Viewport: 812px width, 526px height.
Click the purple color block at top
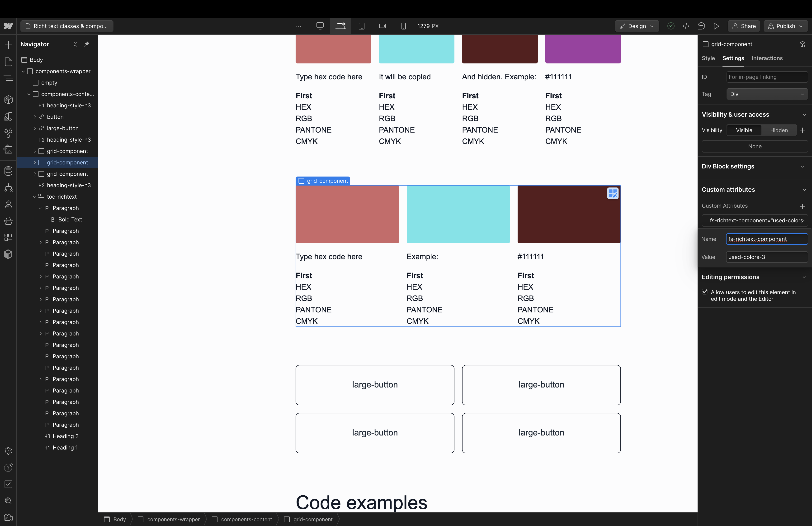[583, 49]
